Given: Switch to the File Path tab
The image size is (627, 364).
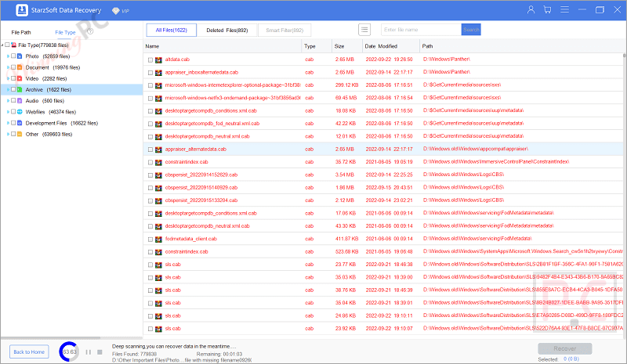Looking at the screenshot, I should [21, 32].
